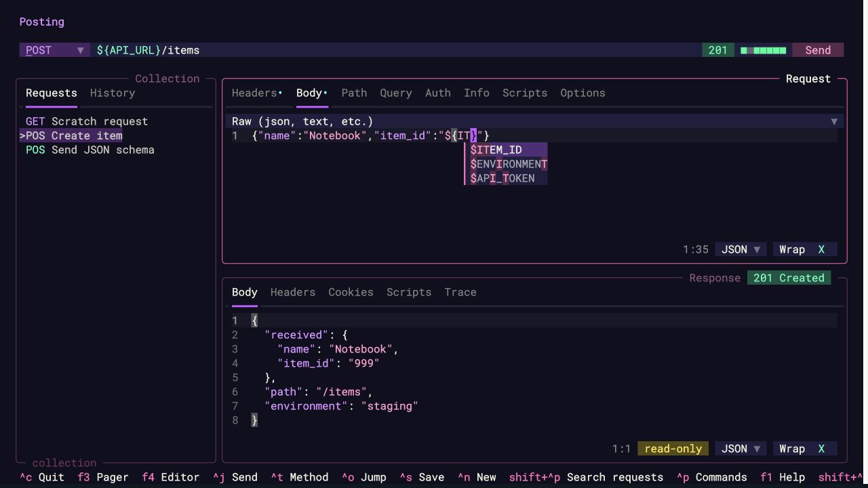868x488 pixels.
Task: Click f1 Help in the footer
Action: (x=783, y=477)
